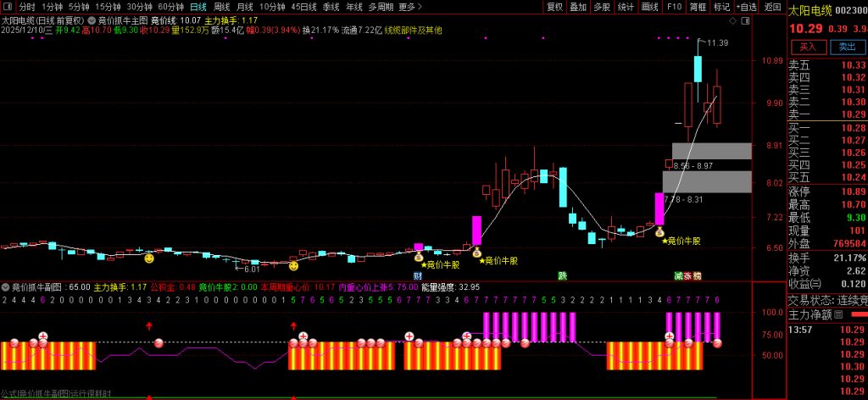Click the 卖五 order book row
868x400 pixels.
(x=827, y=65)
